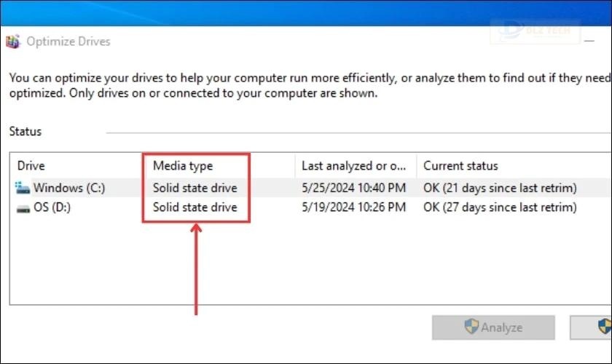Viewport: 612px width, 364px height.
Task: Click the Status section label
Action: pyautogui.click(x=25, y=131)
